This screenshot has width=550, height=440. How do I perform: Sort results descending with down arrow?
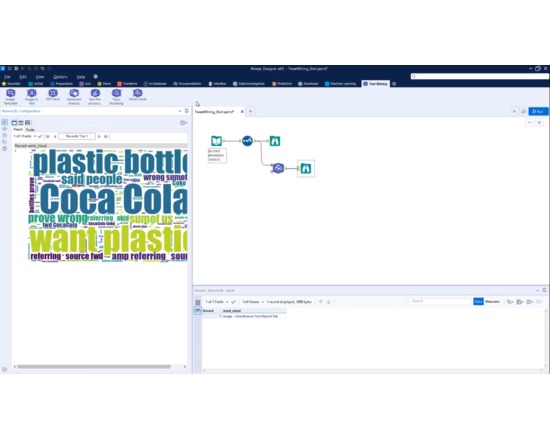coord(329,302)
